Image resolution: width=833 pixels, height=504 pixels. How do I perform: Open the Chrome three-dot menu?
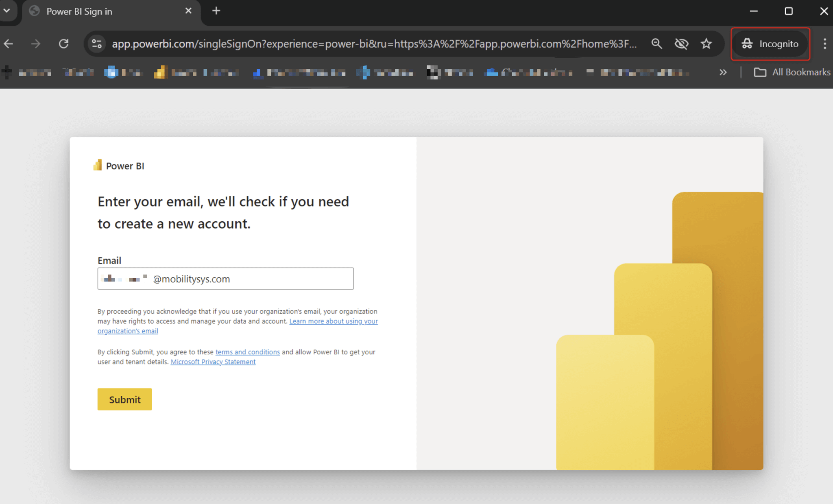pos(825,44)
